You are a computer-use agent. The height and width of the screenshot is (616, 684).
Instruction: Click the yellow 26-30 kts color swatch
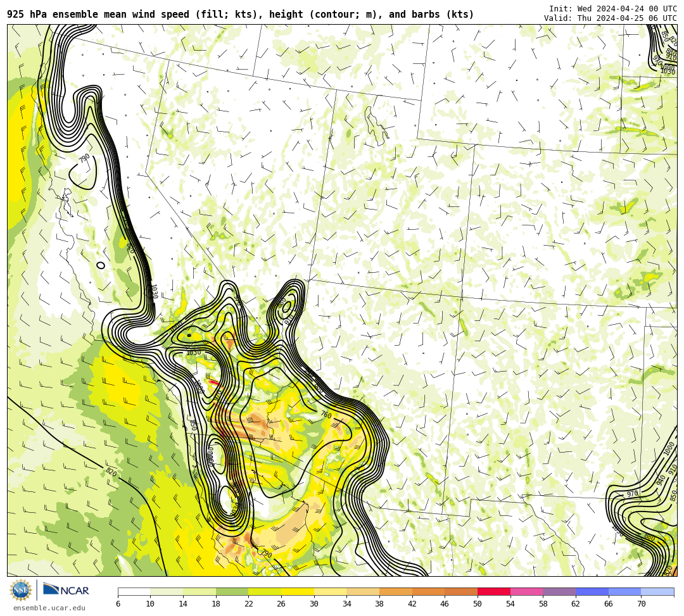(x=298, y=591)
